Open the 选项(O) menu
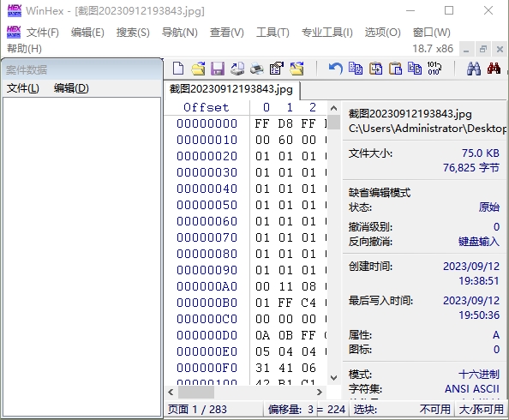This screenshot has width=509, height=420. click(x=383, y=33)
